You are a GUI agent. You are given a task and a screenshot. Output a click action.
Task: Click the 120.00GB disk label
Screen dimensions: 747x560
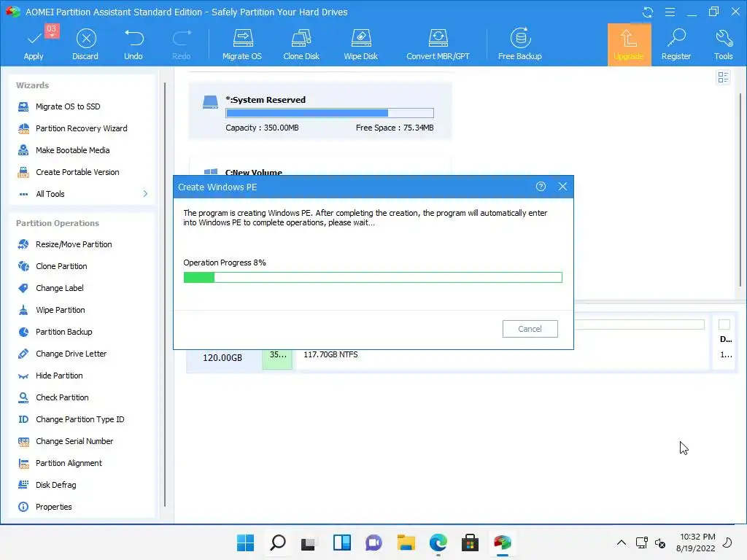pyautogui.click(x=222, y=358)
